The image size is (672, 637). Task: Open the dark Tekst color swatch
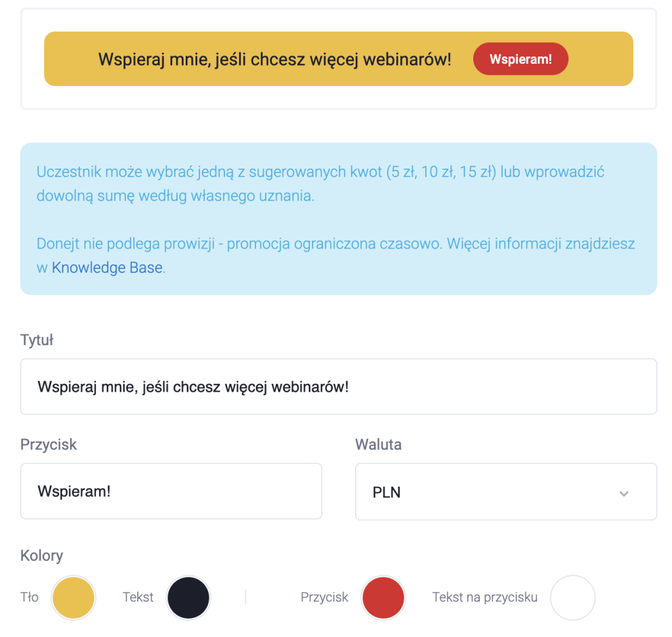pos(188,597)
